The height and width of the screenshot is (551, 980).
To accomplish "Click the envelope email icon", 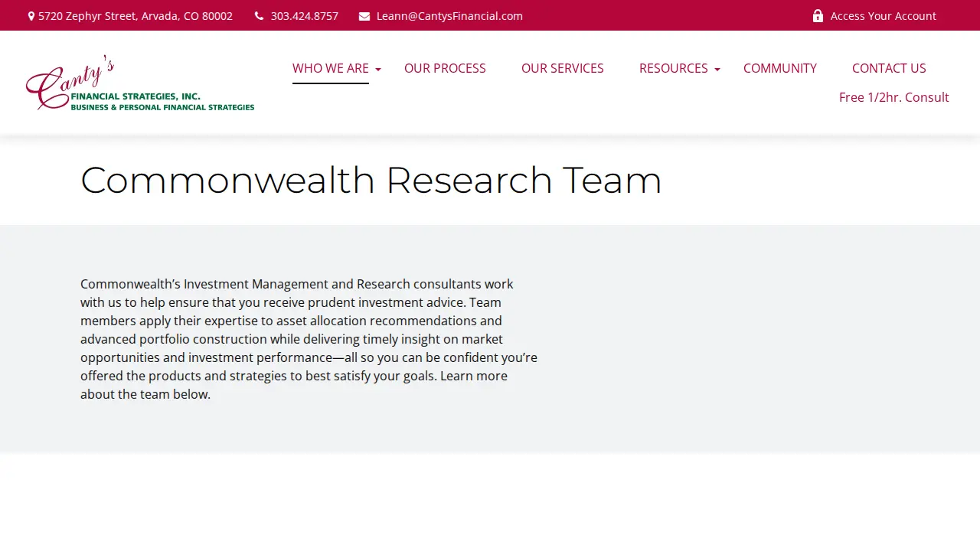I will [364, 16].
